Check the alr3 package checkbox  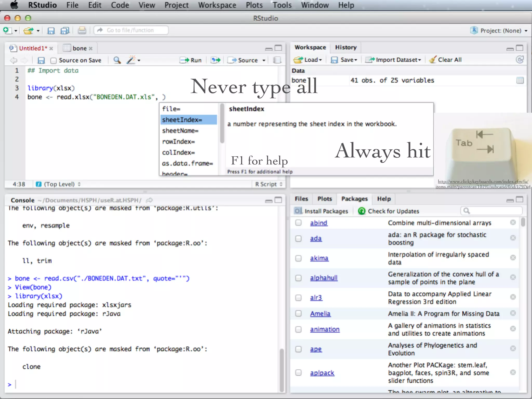point(298,298)
